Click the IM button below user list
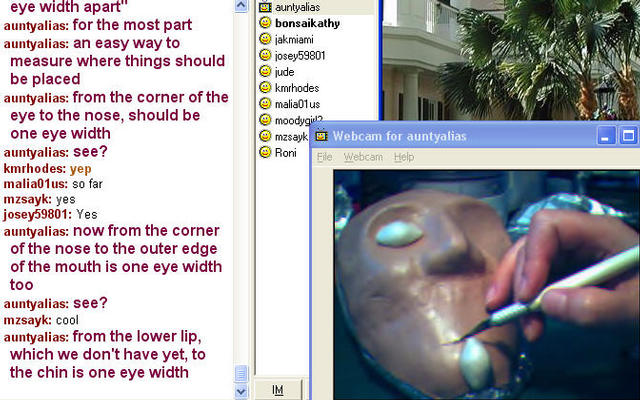This screenshot has width=640, height=400. [x=278, y=390]
